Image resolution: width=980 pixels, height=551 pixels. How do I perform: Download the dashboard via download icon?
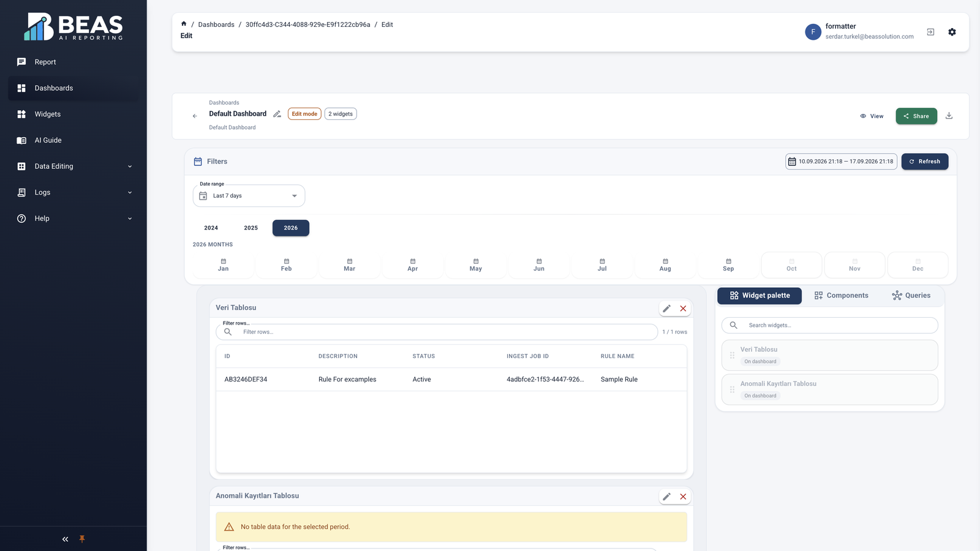pos(949,116)
